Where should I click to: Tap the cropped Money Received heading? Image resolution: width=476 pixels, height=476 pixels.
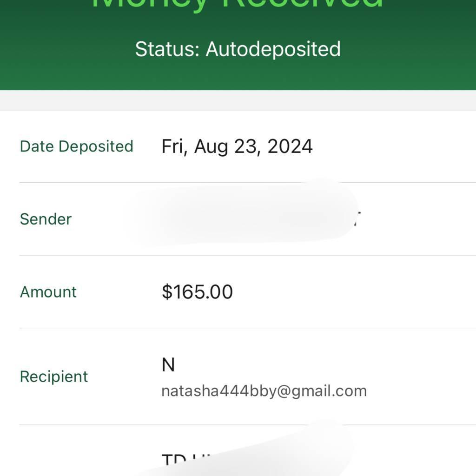point(237,5)
